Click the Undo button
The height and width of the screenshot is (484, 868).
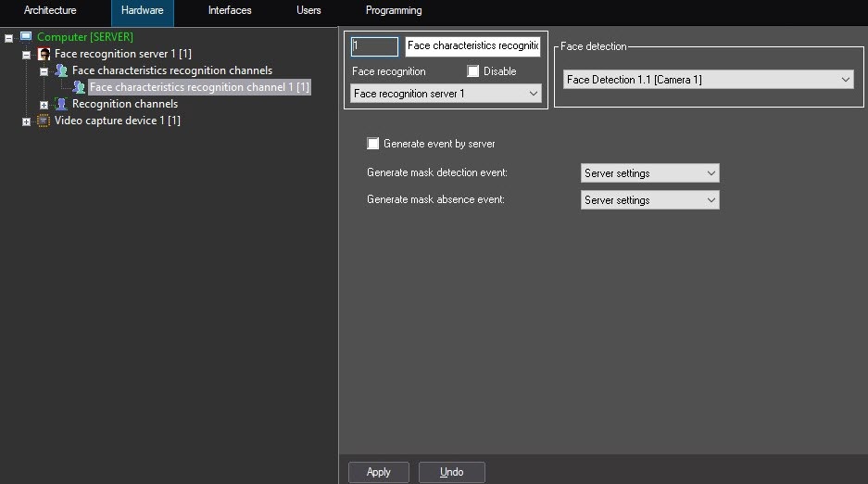451,472
